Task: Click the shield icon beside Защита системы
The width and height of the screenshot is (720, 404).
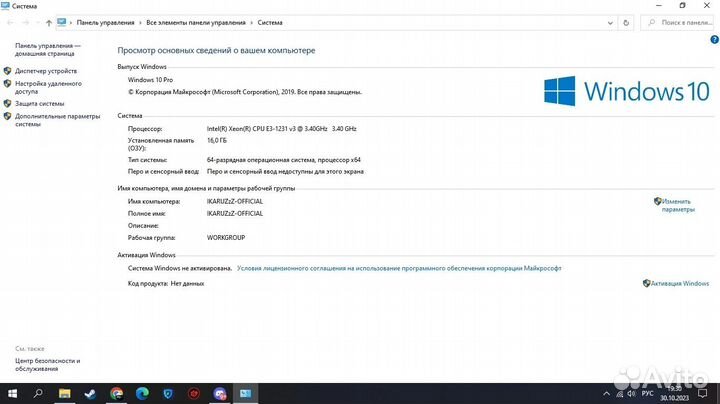Action: [7, 103]
